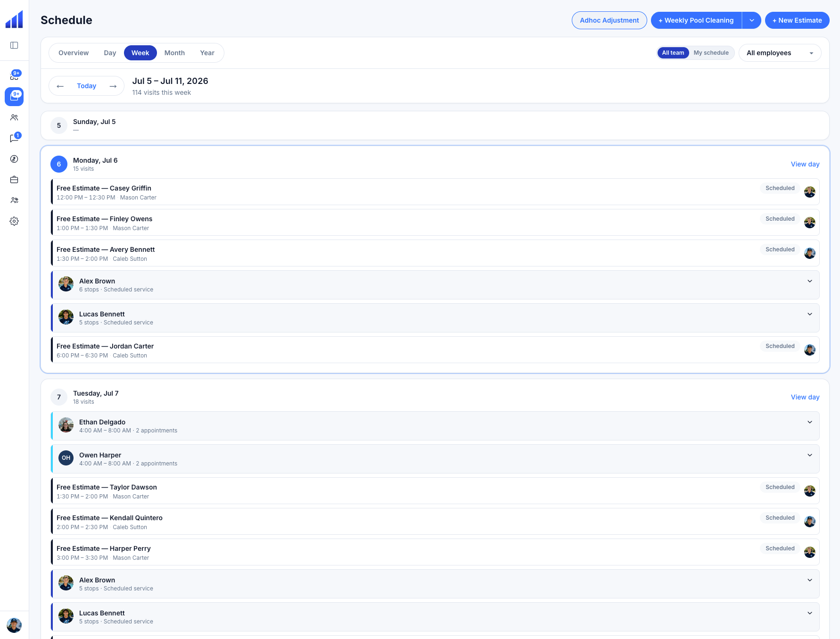Open the Free Estimate — Harper Perry entry

[435, 552]
